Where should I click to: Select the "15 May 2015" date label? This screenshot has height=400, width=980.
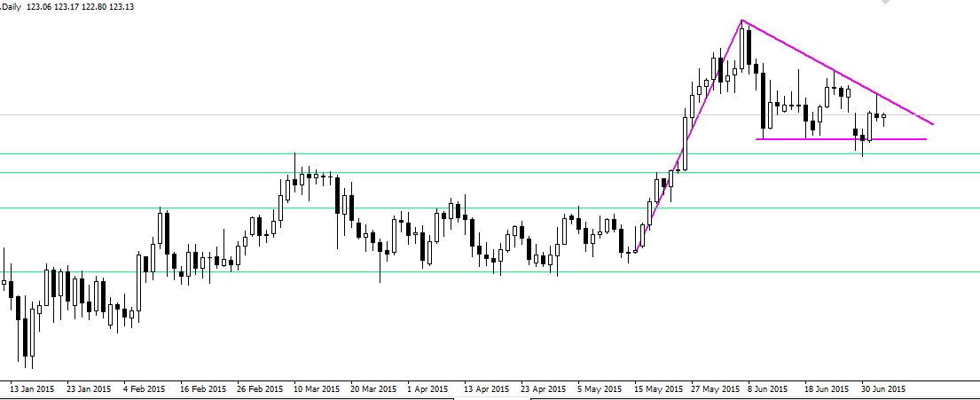[x=656, y=388]
